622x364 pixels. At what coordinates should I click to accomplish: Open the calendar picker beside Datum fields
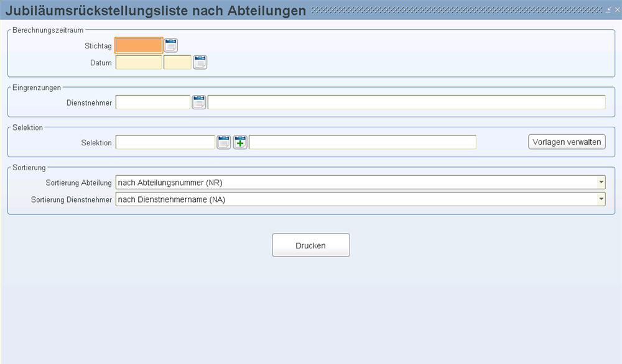point(200,62)
